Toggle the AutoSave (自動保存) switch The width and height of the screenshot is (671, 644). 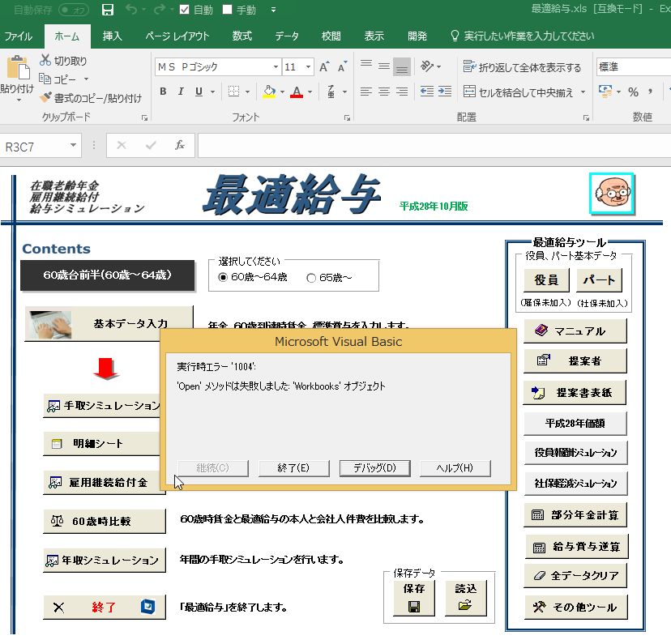(74, 10)
